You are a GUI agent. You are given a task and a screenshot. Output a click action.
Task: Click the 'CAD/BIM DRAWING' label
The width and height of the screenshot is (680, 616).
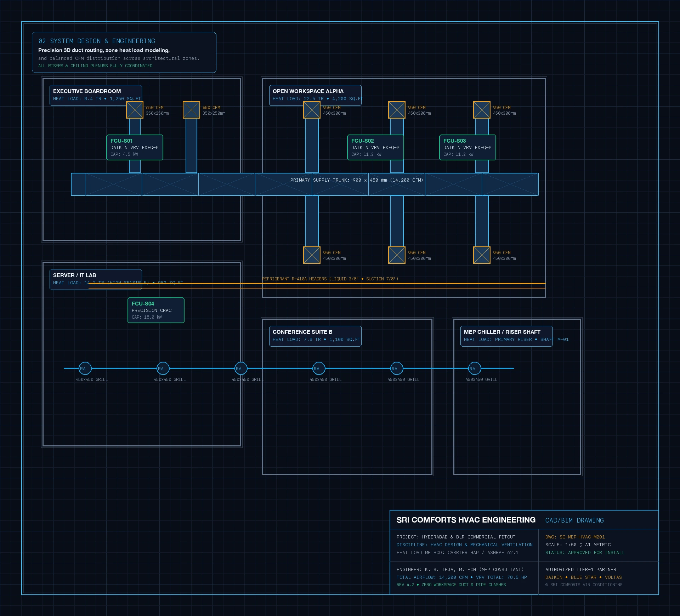tap(574, 520)
